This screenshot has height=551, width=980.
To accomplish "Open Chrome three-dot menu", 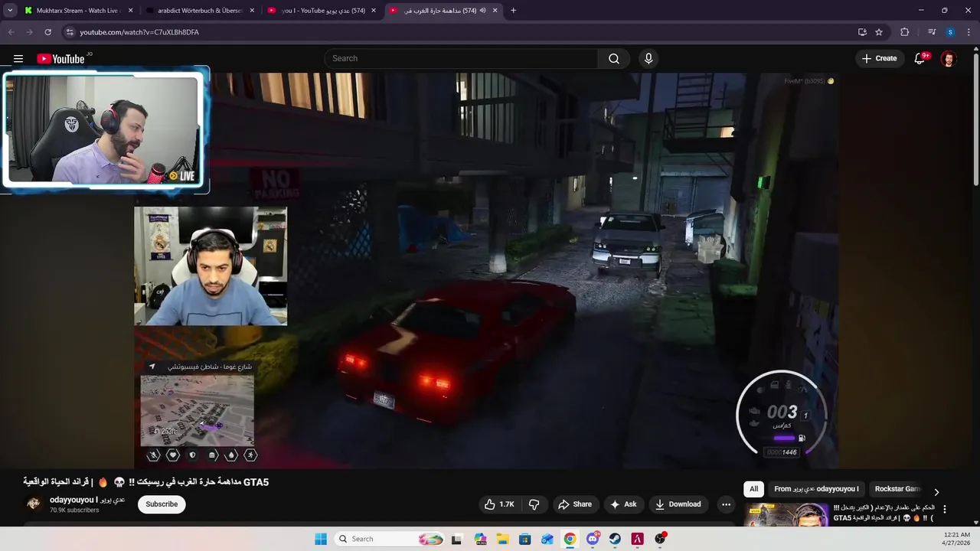I will 969,32.
